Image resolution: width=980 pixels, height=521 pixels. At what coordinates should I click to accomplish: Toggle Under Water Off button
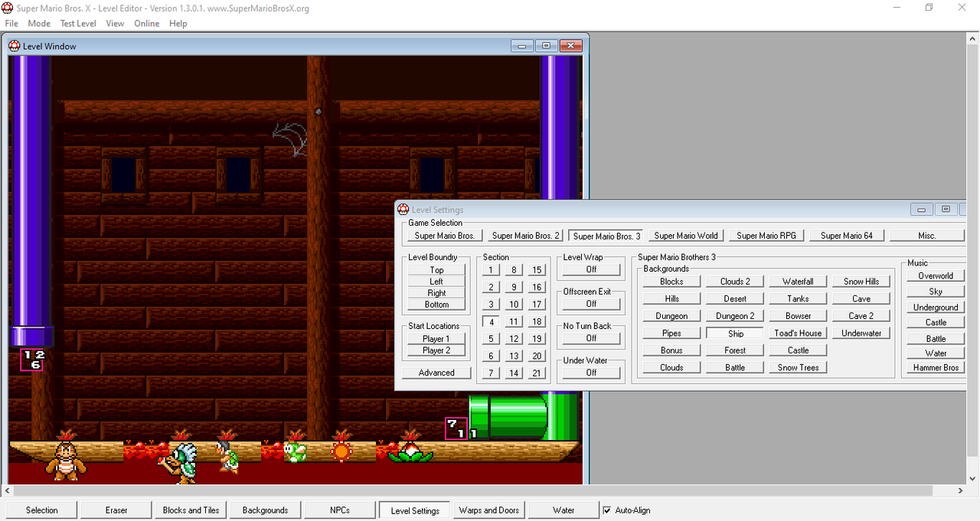[591, 373]
